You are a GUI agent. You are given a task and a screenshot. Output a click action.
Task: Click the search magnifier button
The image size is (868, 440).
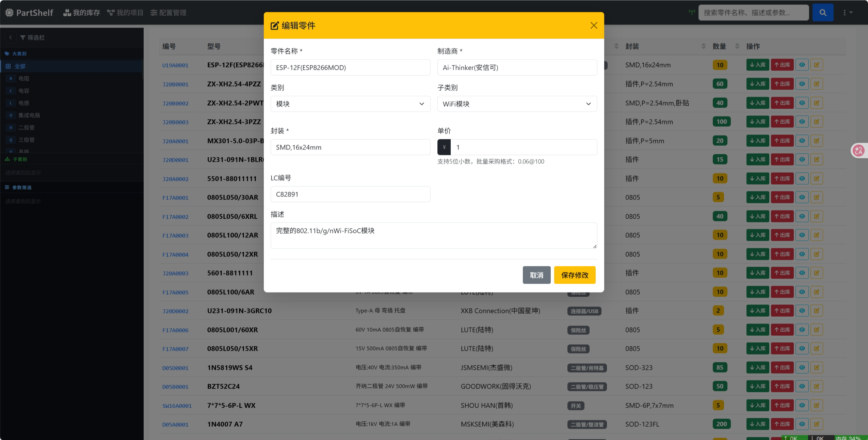tap(823, 13)
